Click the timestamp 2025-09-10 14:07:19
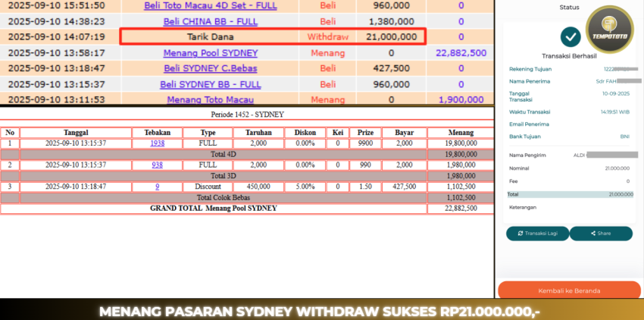 coord(57,36)
